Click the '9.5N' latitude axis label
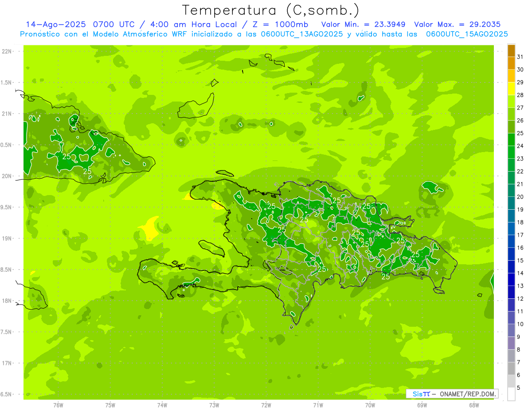This screenshot has height=411, width=532. point(7,207)
